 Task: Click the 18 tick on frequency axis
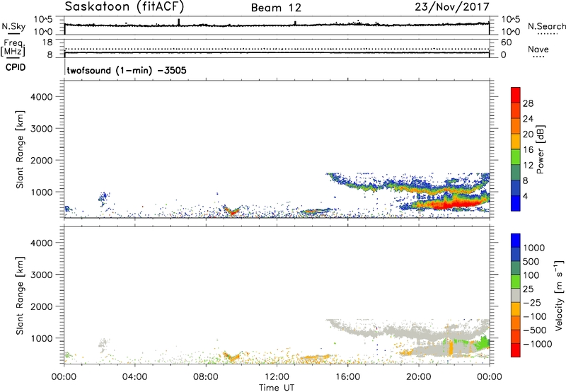click(x=47, y=42)
